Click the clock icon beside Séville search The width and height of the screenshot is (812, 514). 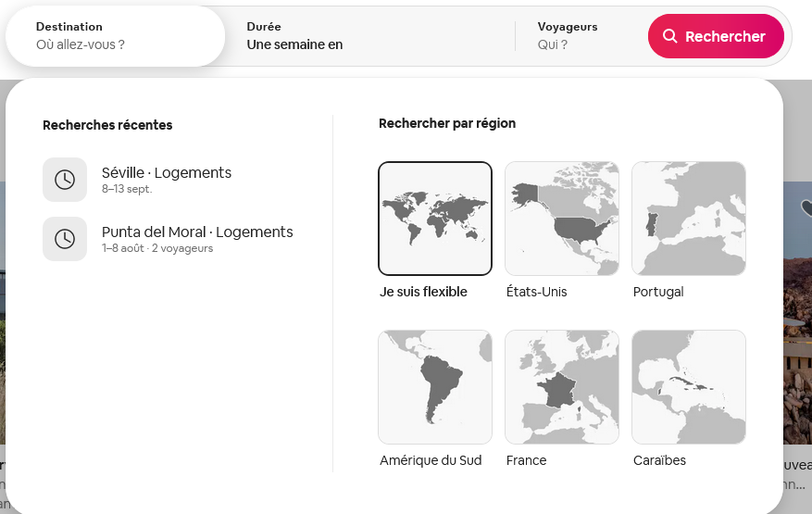pyautogui.click(x=65, y=180)
